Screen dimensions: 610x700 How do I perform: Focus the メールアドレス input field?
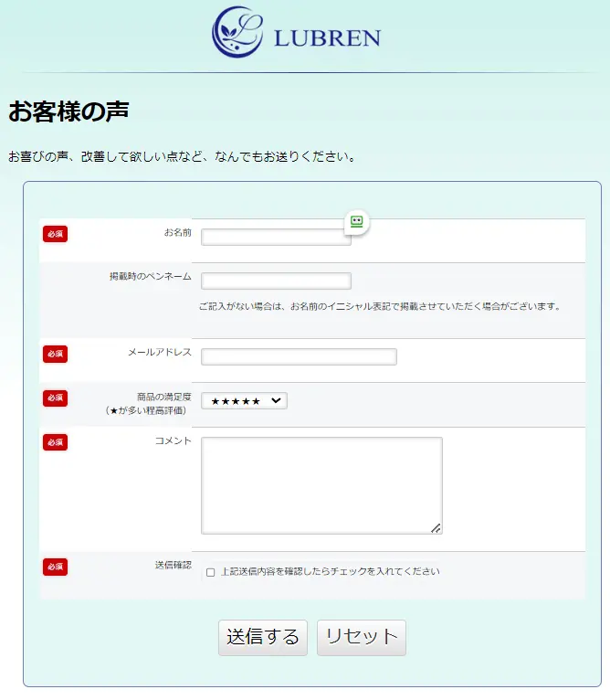pyautogui.click(x=299, y=356)
